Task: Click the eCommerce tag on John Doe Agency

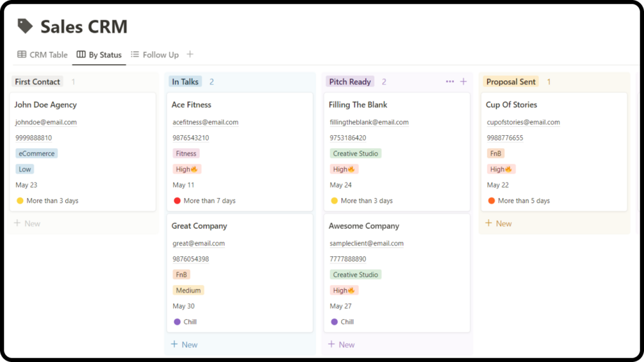Action: (x=37, y=154)
